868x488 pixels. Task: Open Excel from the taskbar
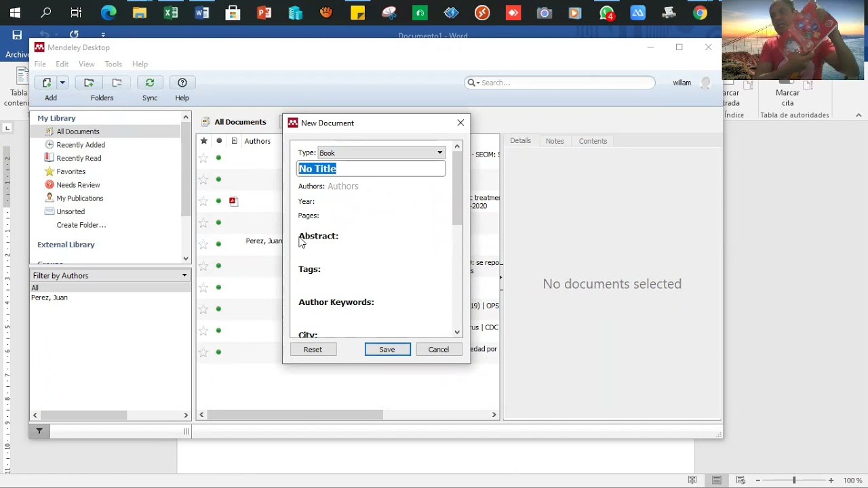click(x=171, y=12)
